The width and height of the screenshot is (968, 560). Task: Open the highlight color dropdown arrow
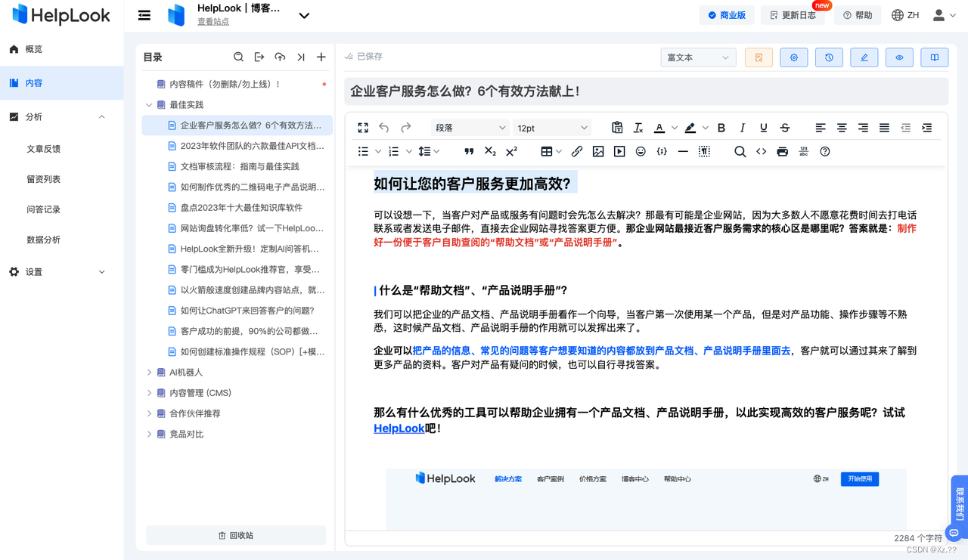pyautogui.click(x=706, y=128)
